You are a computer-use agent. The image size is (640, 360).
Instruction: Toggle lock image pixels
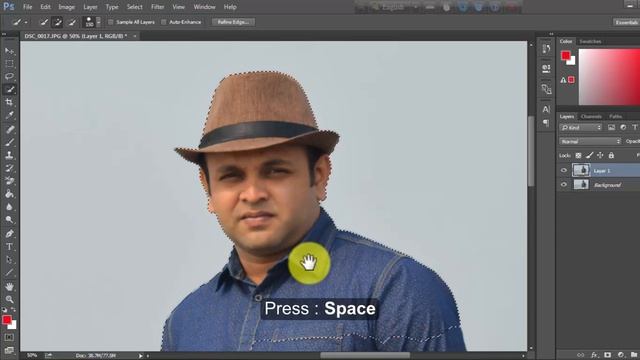tap(589, 155)
